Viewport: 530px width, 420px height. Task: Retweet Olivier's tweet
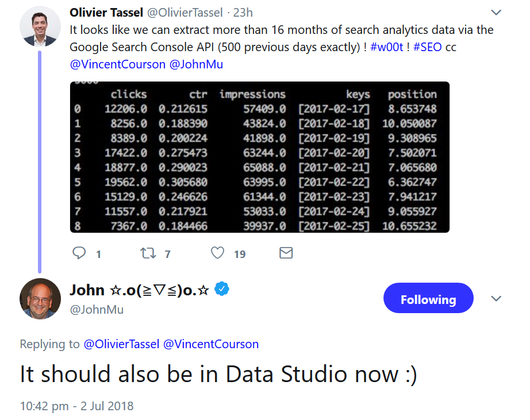149,253
